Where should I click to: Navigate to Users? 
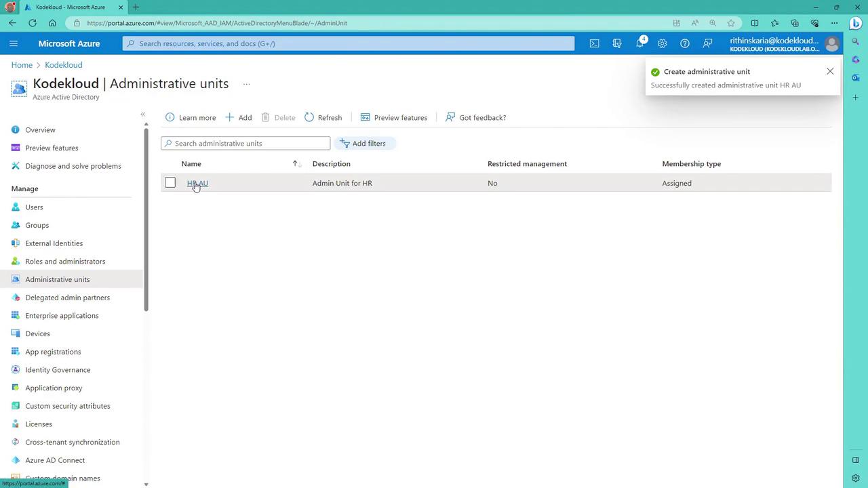[x=34, y=207]
